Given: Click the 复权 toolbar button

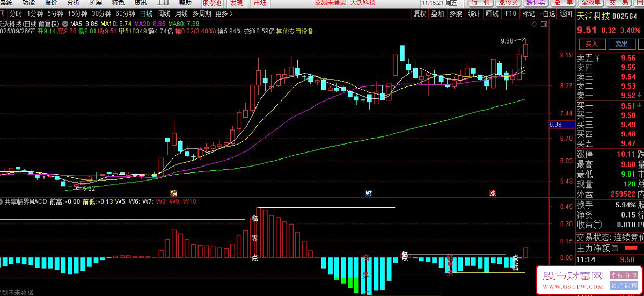Looking at the screenshot, I should coord(420,14).
